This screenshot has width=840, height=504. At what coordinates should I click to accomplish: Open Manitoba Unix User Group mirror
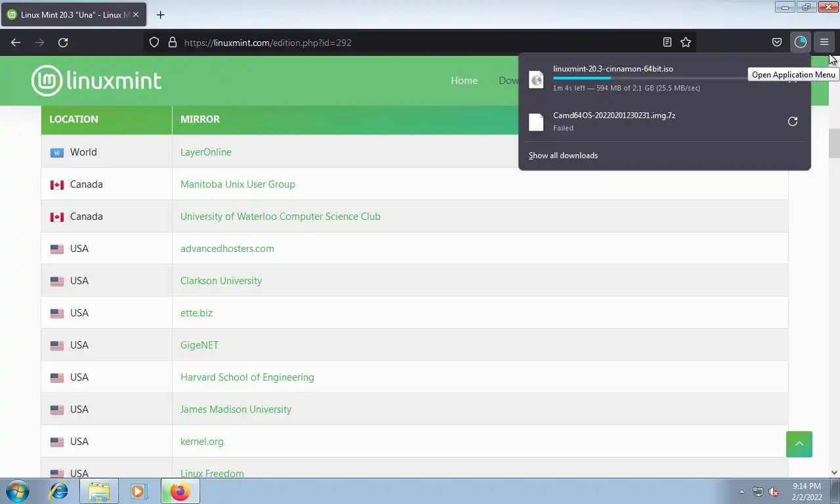pos(238,184)
